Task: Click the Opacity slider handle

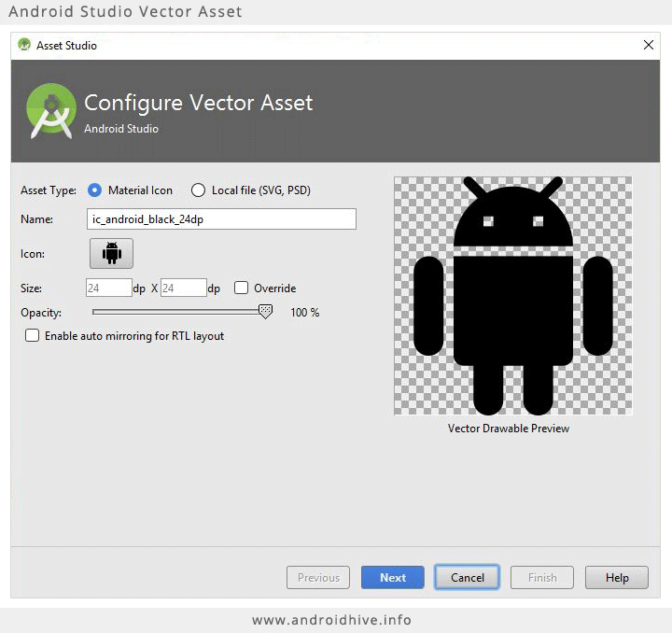Action: tap(265, 312)
